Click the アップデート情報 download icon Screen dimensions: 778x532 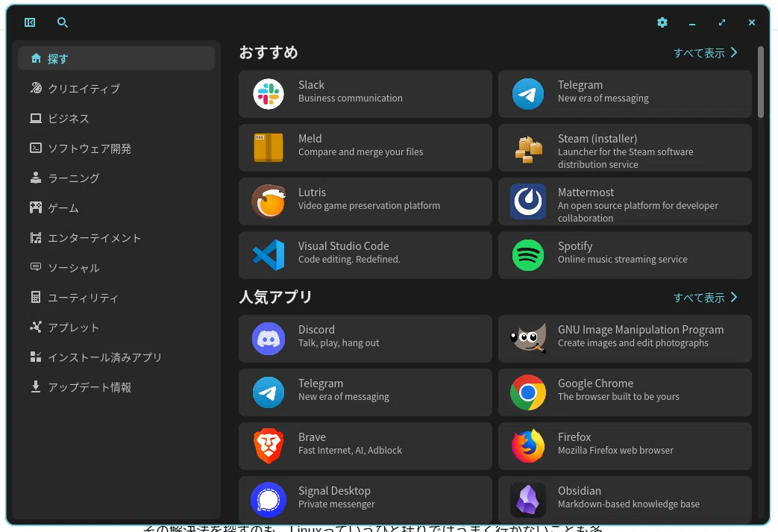point(36,387)
